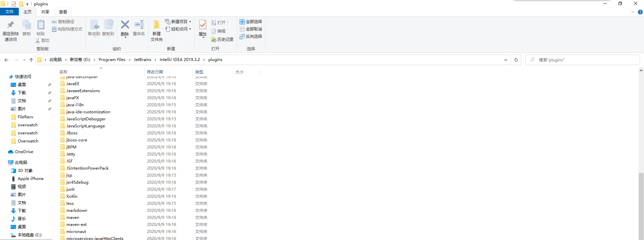Expand the address bar history dropdown
The image size is (644, 240).
[506, 60]
